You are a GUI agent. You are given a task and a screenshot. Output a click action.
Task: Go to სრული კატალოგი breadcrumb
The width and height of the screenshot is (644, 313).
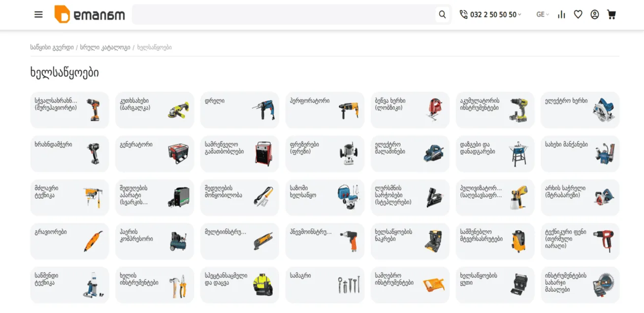pyautogui.click(x=105, y=47)
